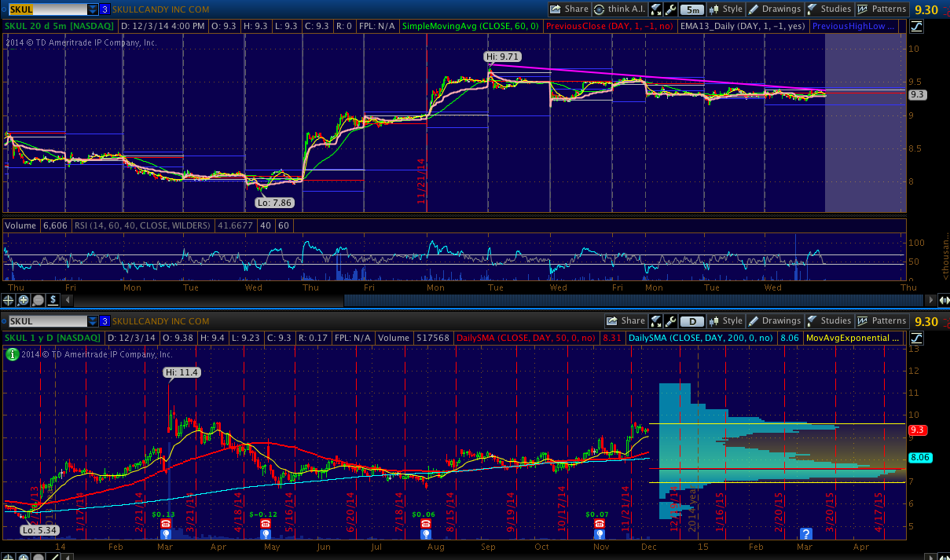950x560 pixels.
Task: Open the Patterns menu in lower toolbar
Action: point(882,320)
